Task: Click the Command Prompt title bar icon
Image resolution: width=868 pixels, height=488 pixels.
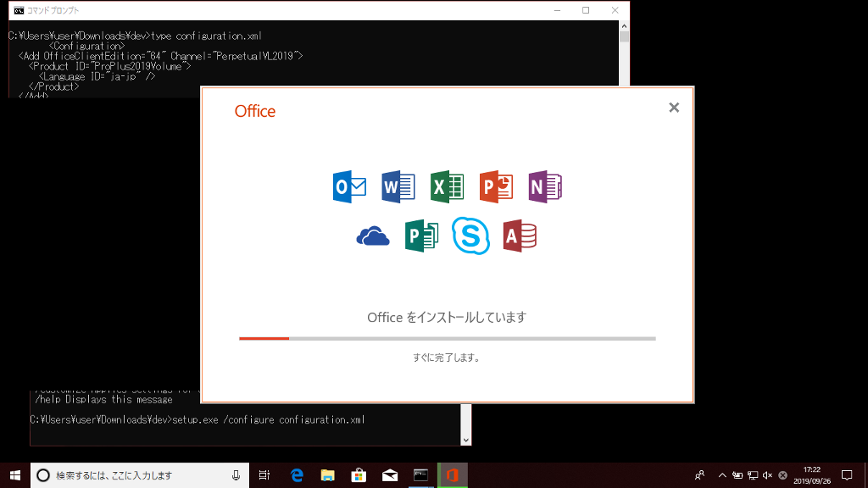Action: (x=19, y=10)
